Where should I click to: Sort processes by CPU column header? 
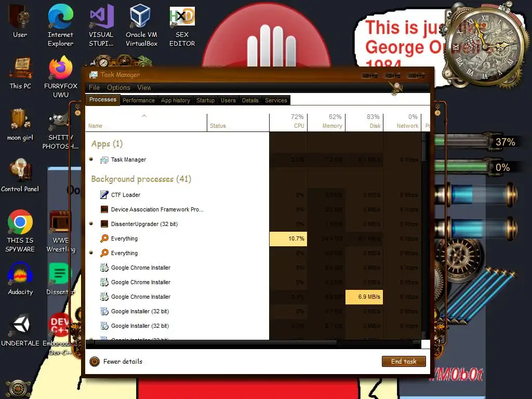[288, 122]
